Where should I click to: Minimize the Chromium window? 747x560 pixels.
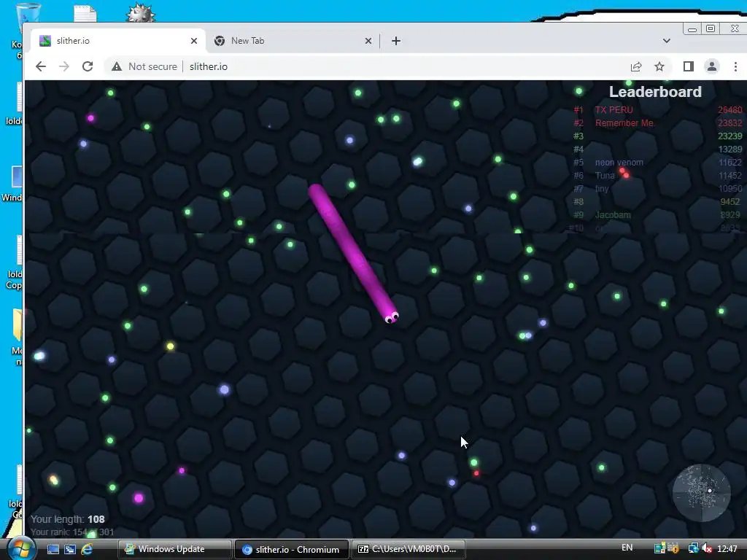point(692,29)
